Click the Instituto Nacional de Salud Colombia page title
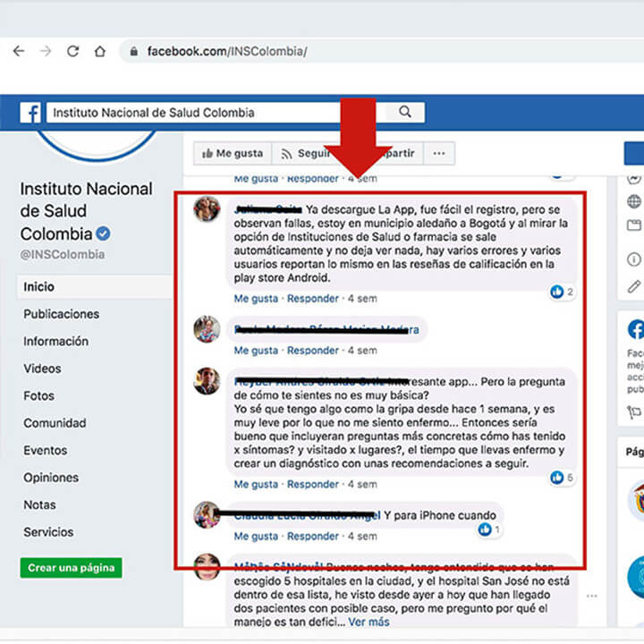Screen dimensions: 644x644 [x=86, y=211]
